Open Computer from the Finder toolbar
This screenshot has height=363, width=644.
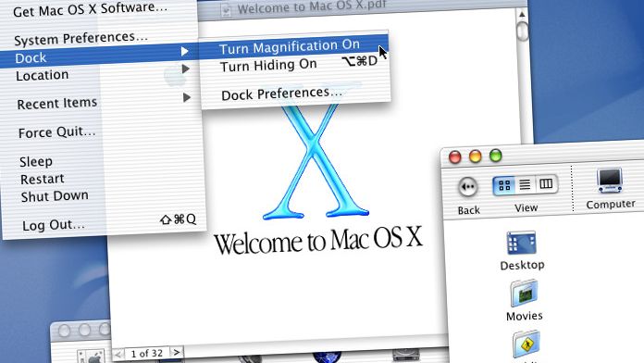coord(610,181)
